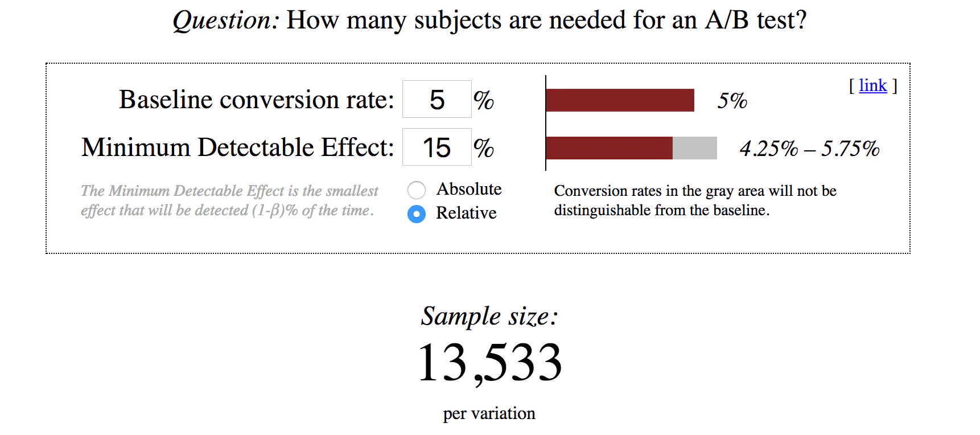Viewport: 980px width, 435px height.
Task: Click the "Question" heading text
Action: pos(489,20)
